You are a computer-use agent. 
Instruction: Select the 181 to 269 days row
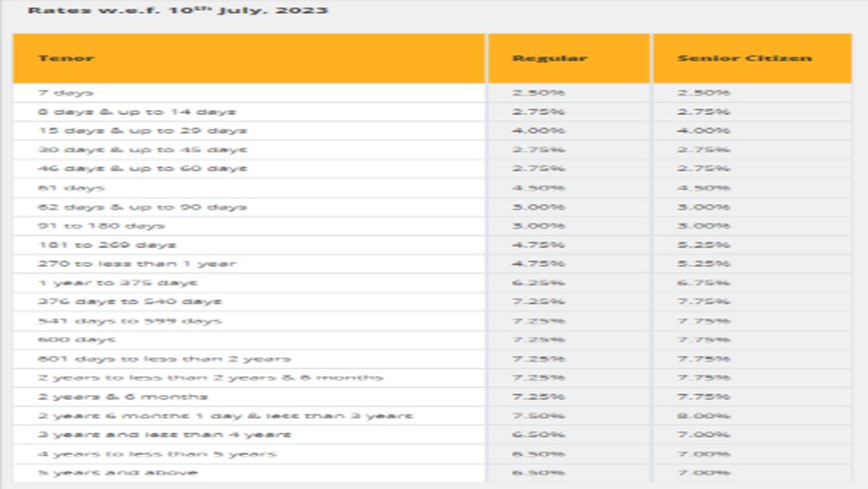tap(433, 245)
